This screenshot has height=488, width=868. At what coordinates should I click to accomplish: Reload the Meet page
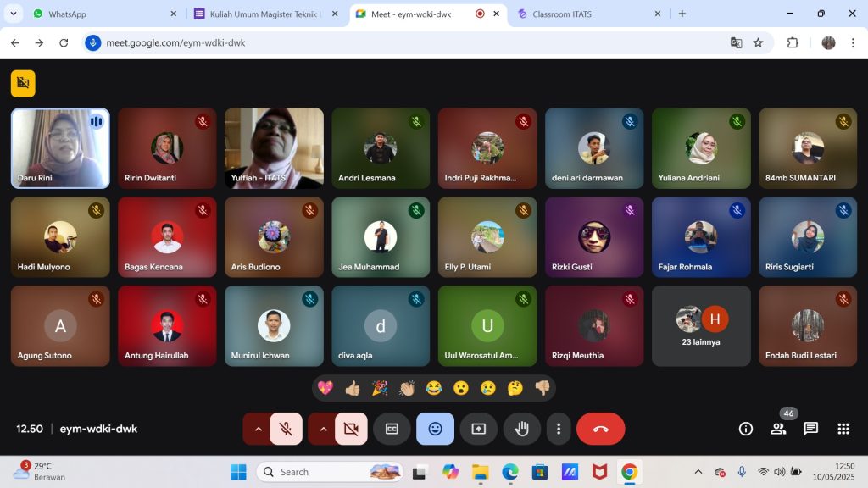(x=64, y=42)
